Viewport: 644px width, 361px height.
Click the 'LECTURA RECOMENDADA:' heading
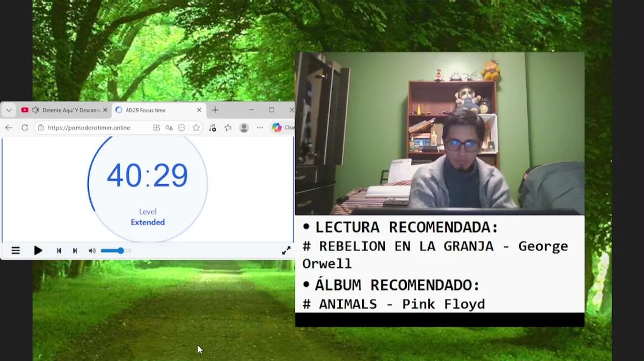[x=406, y=227]
